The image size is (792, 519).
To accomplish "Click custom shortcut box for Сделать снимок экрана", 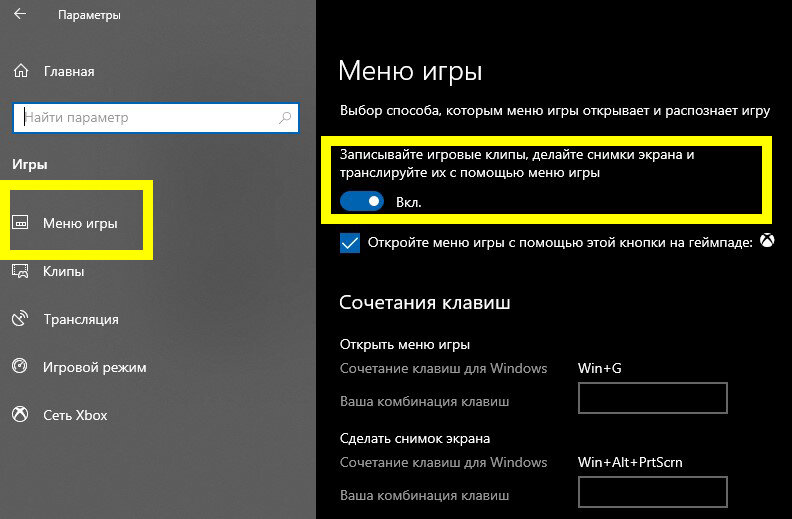I will (653, 492).
